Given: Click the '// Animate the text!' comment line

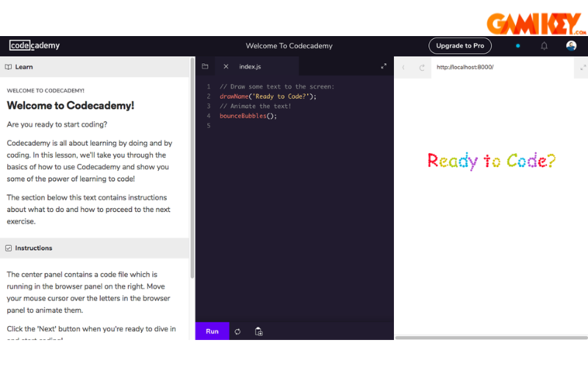Looking at the screenshot, I should pos(255,106).
